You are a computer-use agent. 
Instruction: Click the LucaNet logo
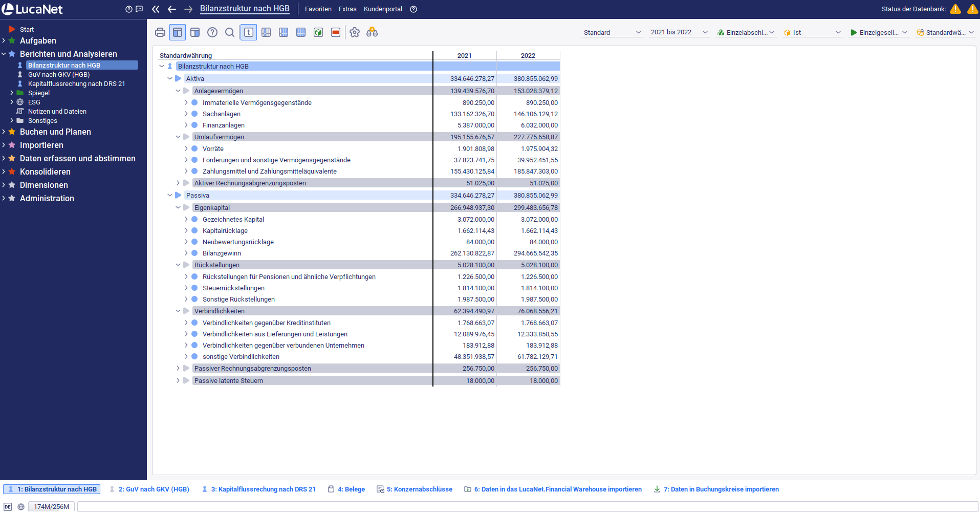click(32, 9)
